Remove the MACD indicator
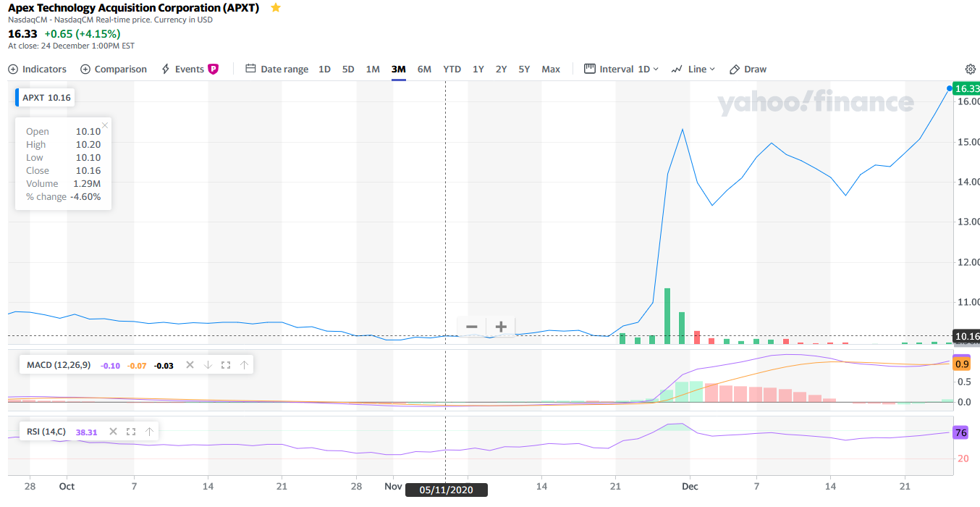This screenshot has width=980, height=507. pos(190,365)
